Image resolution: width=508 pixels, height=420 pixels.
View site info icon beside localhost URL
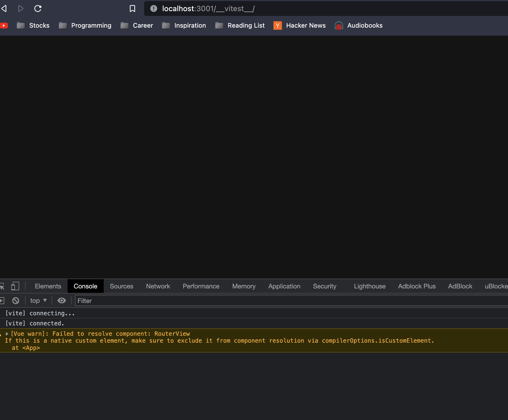tap(153, 9)
